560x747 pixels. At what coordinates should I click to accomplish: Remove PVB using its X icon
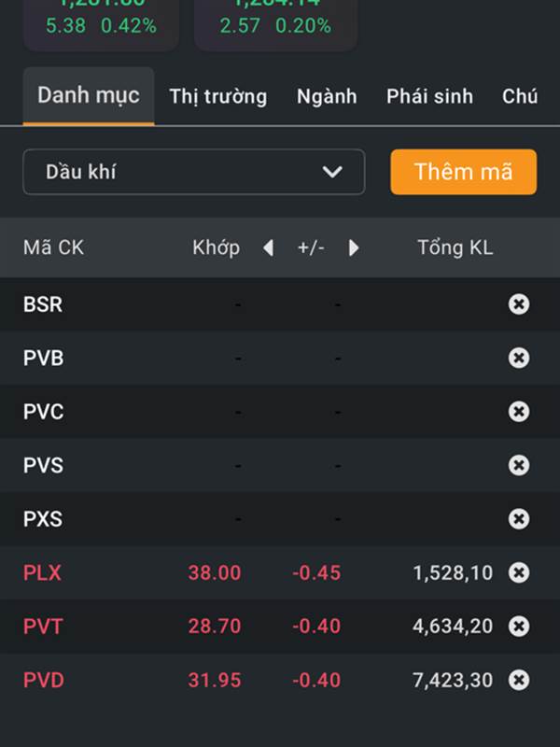[x=519, y=358]
